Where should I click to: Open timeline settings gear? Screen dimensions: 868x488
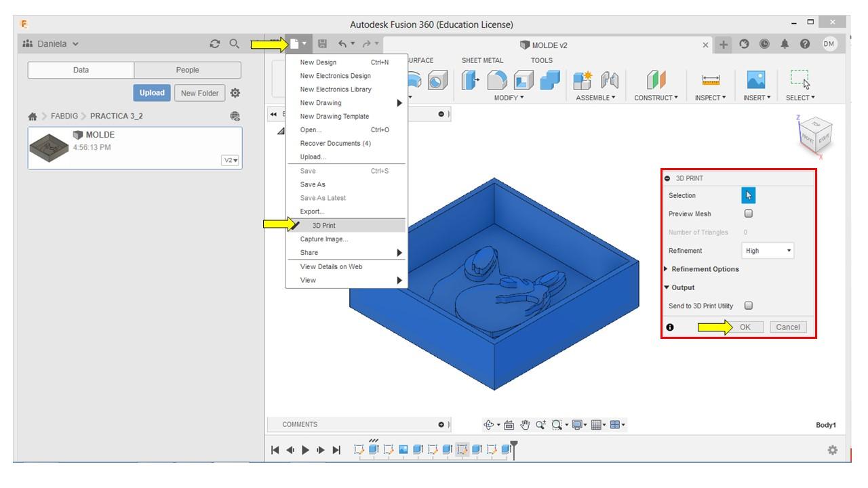(832, 450)
